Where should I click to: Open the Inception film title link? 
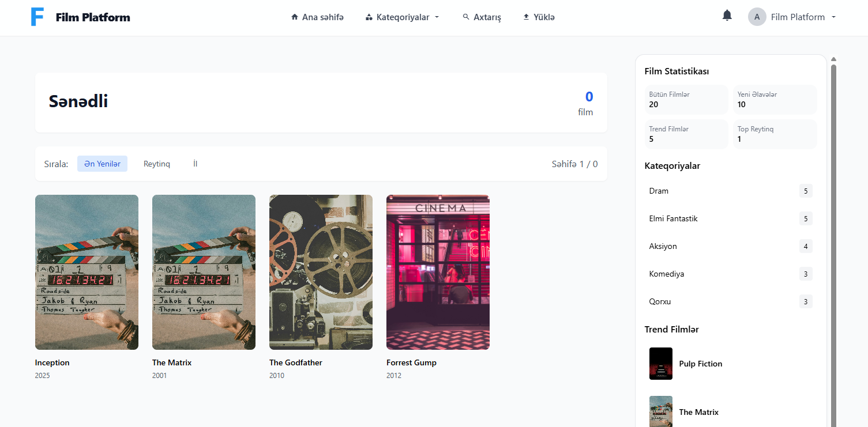coord(52,362)
